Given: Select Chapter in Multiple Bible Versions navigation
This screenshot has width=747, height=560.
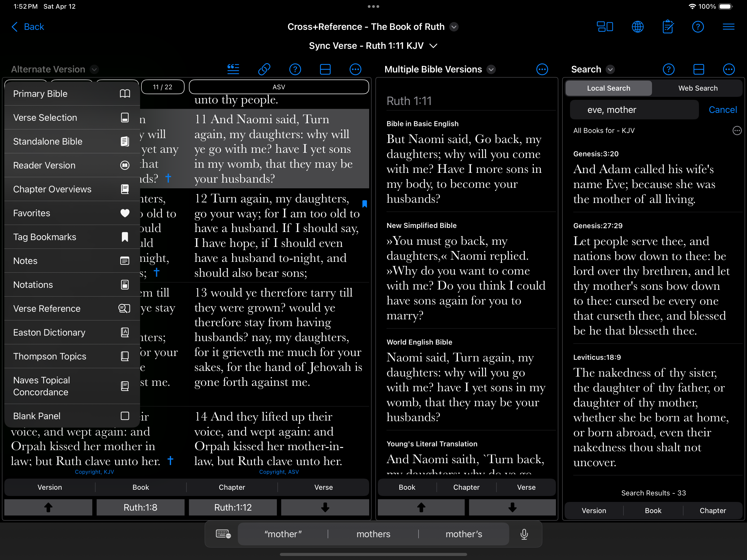Looking at the screenshot, I should coord(466,487).
